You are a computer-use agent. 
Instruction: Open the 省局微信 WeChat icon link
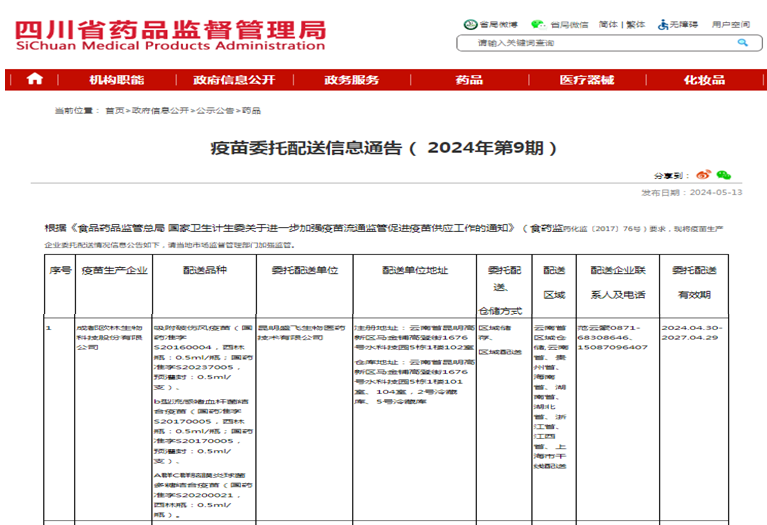click(538, 24)
